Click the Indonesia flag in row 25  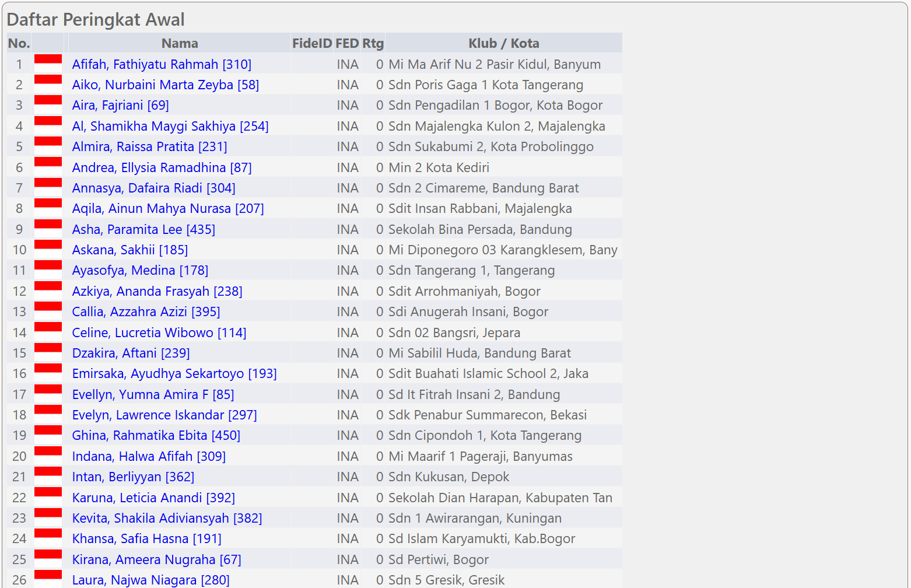(x=48, y=558)
